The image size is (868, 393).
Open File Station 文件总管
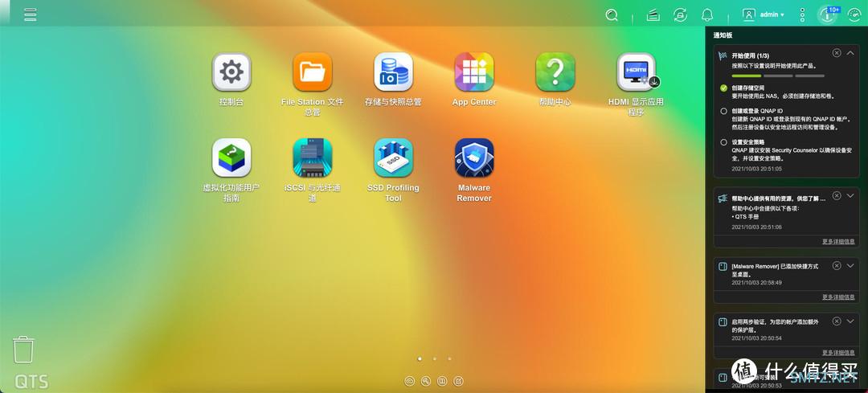click(312, 72)
